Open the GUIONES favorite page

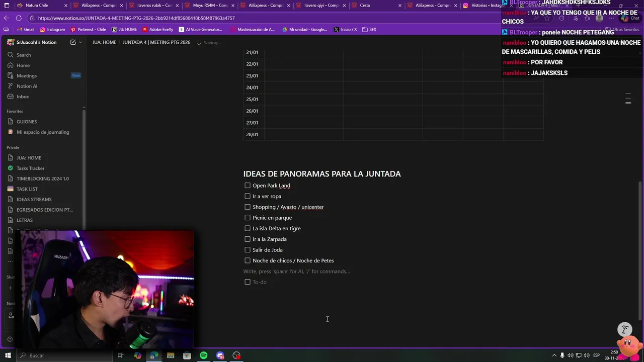[x=27, y=122]
